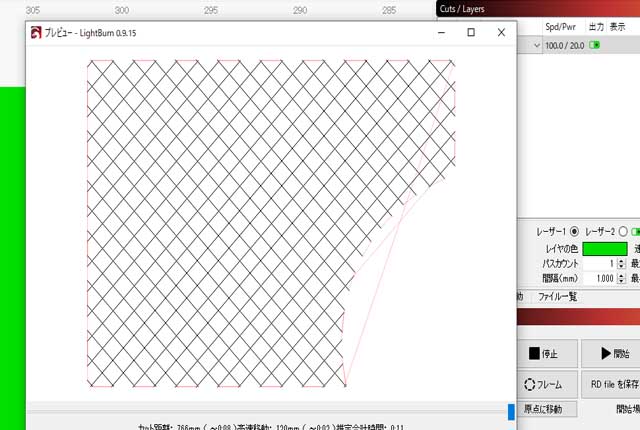The image size is (640, 430).
Task: Select the レーザー1 radio button
Action: (x=574, y=232)
